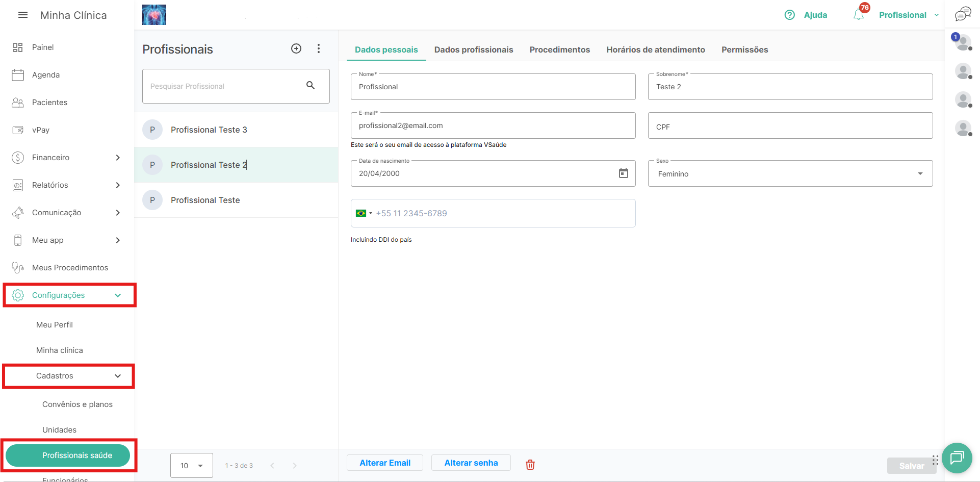Screen dimensions: 980x482
Task: Click the add professional plus icon
Action: coord(296,48)
